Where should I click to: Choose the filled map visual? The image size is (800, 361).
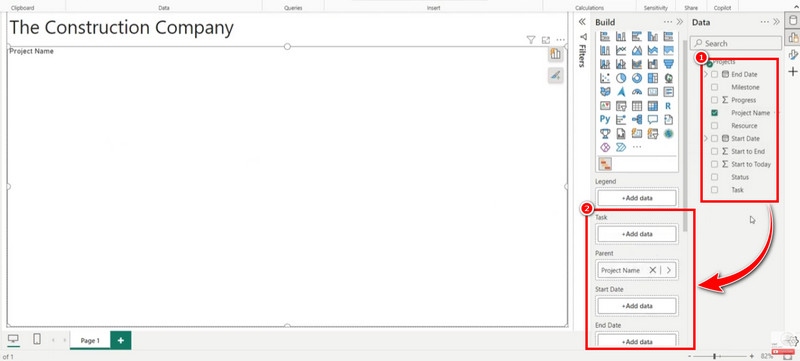(605, 92)
